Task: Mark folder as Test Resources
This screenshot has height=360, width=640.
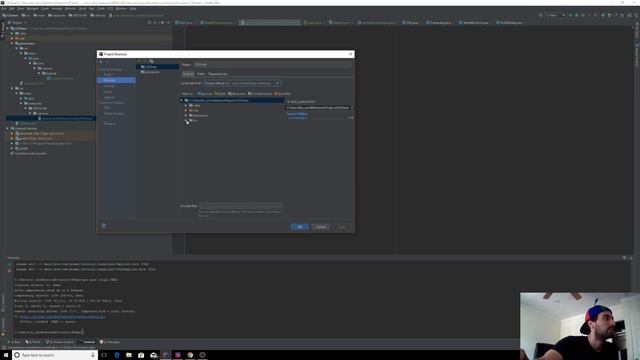Action: click(x=260, y=94)
